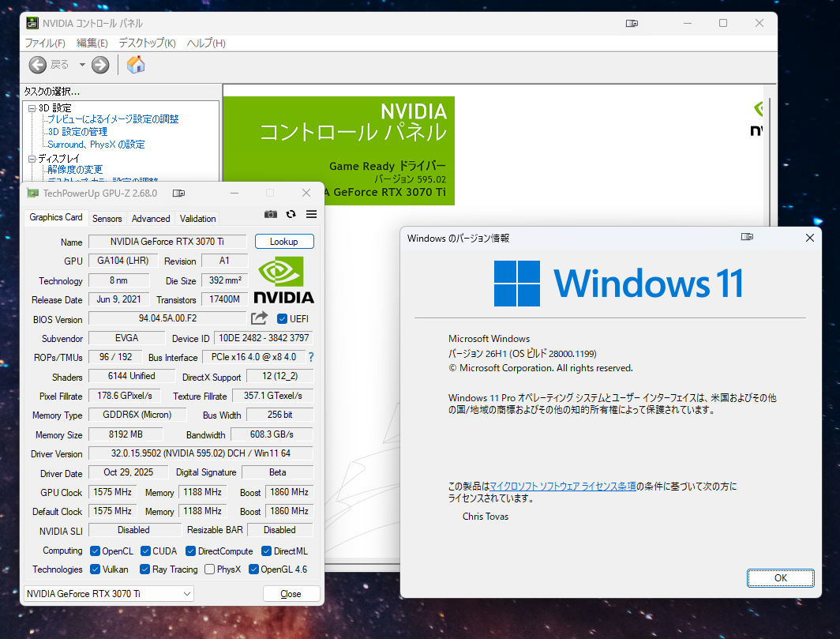Viewport: 840px width, 639px height.
Task: Open the ファイル(F) menu
Action: (x=45, y=43)
